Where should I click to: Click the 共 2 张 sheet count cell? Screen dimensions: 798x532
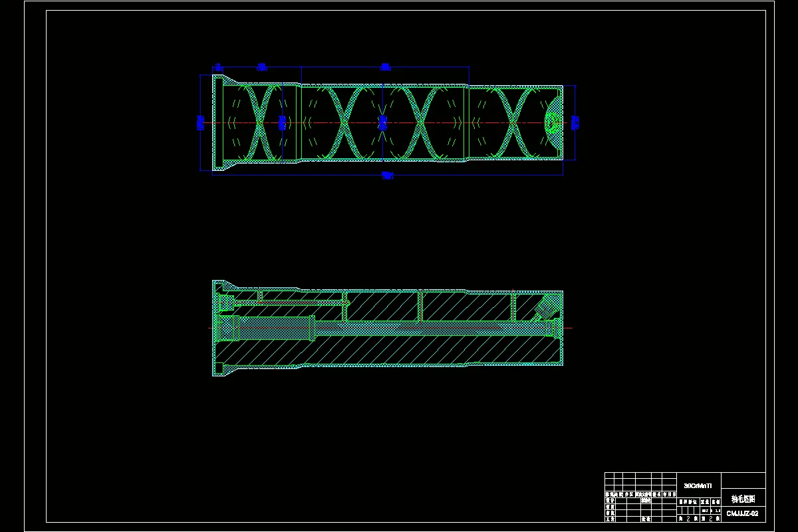click(x=688, y=518)
